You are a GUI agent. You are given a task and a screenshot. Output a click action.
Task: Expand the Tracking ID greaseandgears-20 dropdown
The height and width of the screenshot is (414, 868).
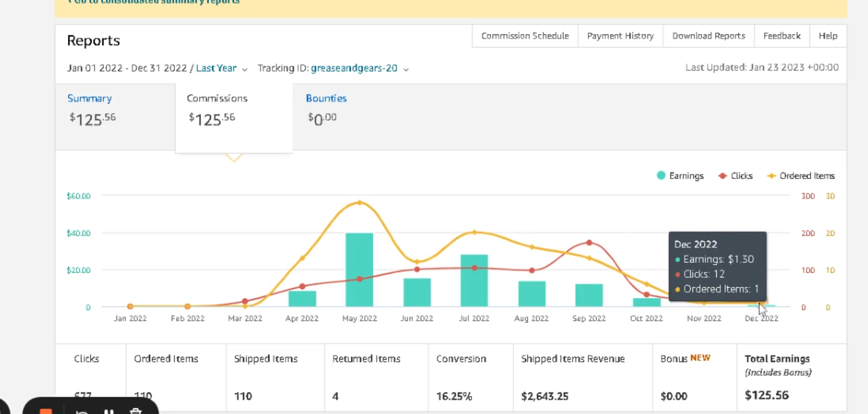[x=360, y=69]
